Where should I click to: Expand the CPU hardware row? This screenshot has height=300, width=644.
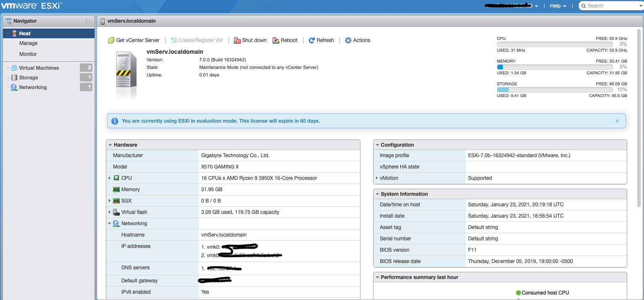pos(110,178)
